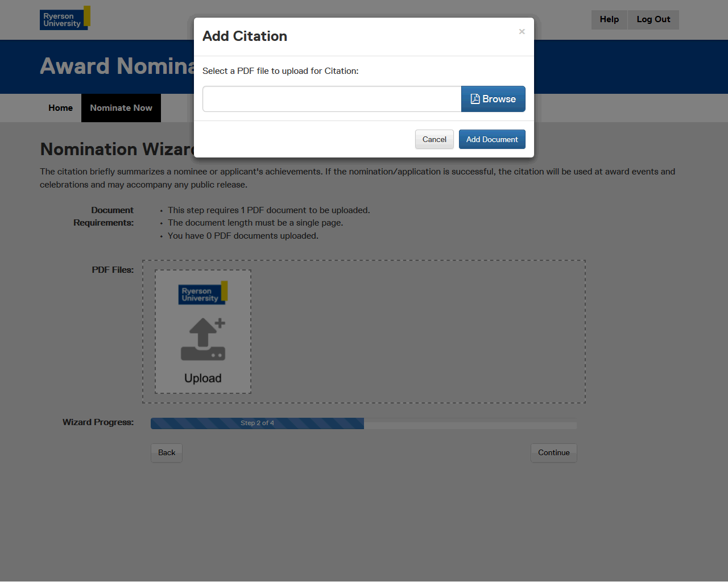Continue to the next wizard step
This screenshot has height=582, width=728.
553,453
